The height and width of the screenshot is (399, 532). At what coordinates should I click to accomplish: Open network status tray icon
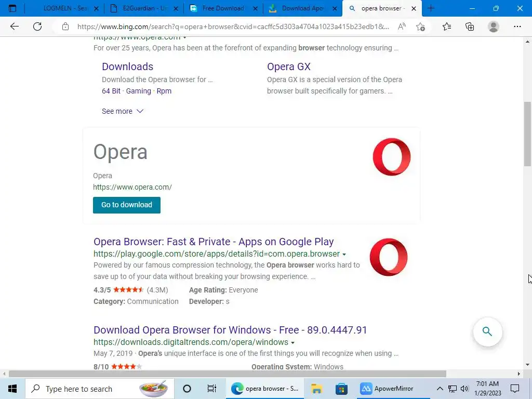click(453, 389)
